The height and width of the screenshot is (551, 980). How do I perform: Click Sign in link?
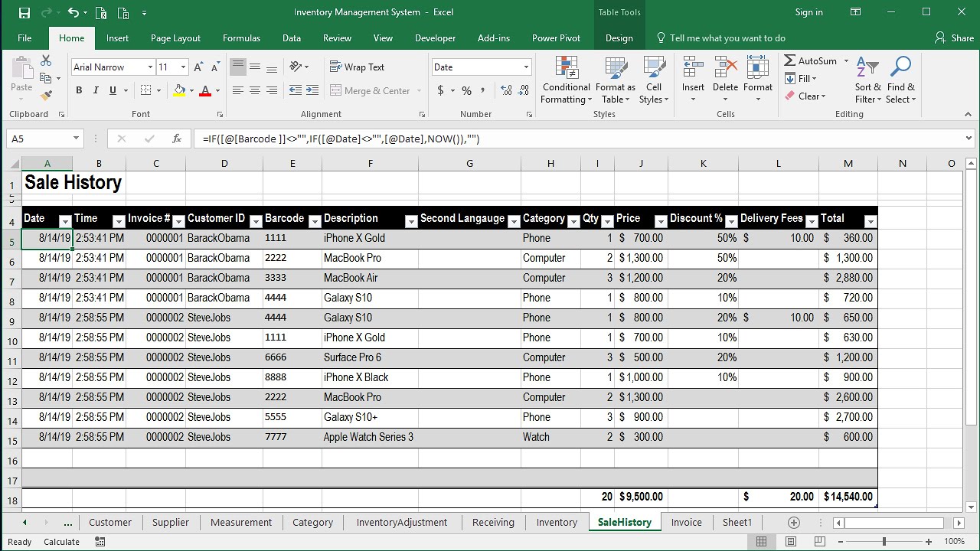pyautogui.click(x=808, y=12)
